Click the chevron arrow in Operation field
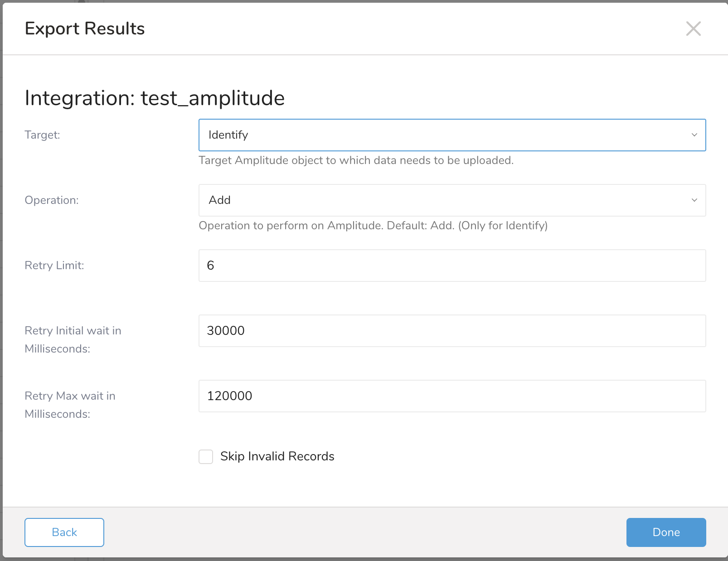Screen dimensions: 728x561 coord(694,200)
